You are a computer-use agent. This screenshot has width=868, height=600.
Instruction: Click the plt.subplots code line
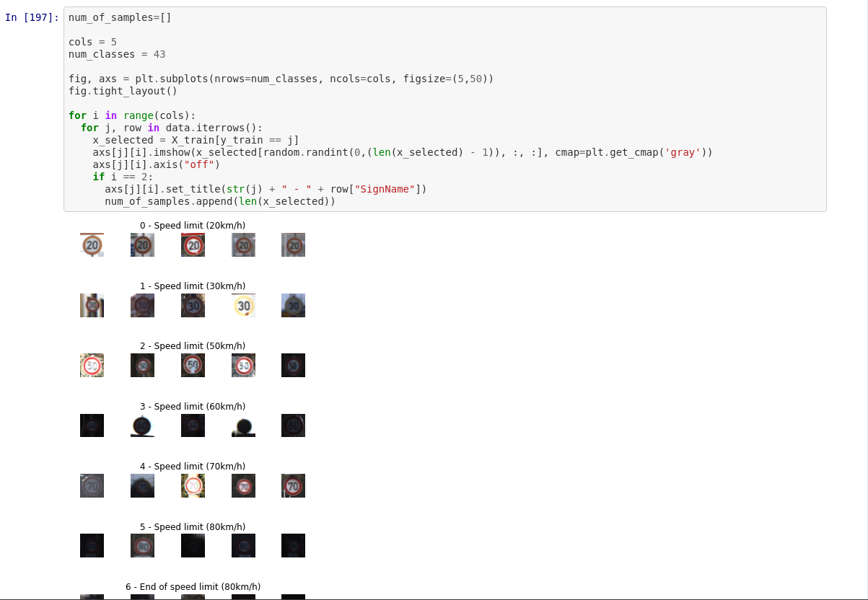281,79
